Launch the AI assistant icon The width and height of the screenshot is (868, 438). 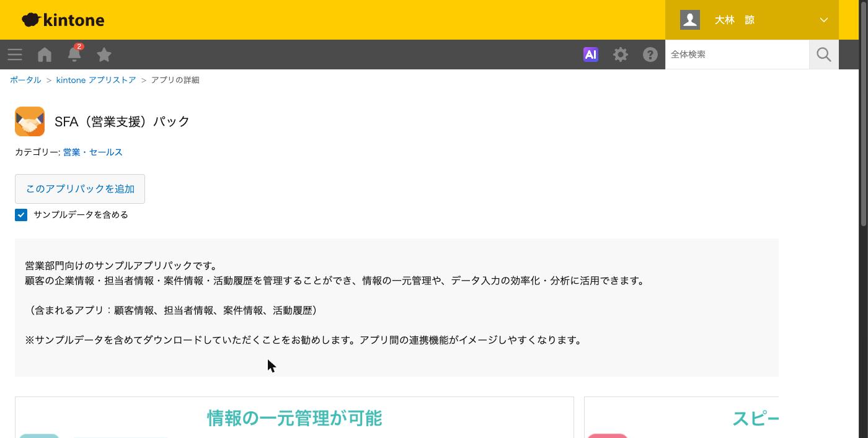click(x=591, y=55)
